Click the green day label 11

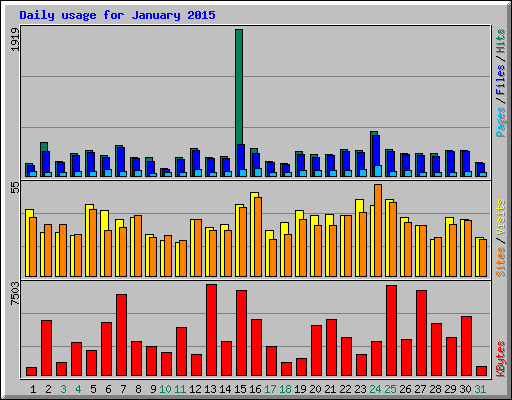(x=180, y=389)
